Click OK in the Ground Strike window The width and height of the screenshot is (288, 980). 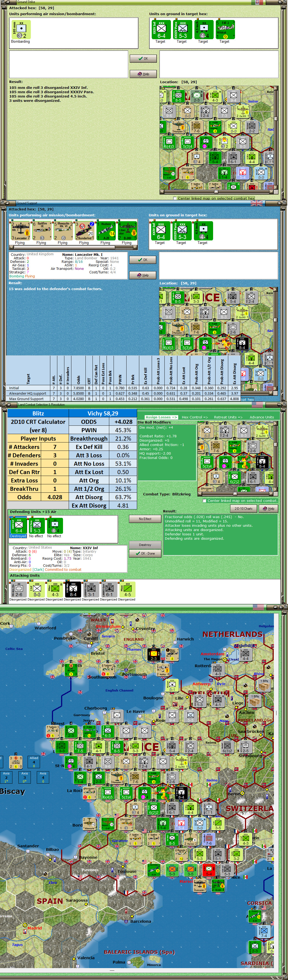(x=143, y=59)
